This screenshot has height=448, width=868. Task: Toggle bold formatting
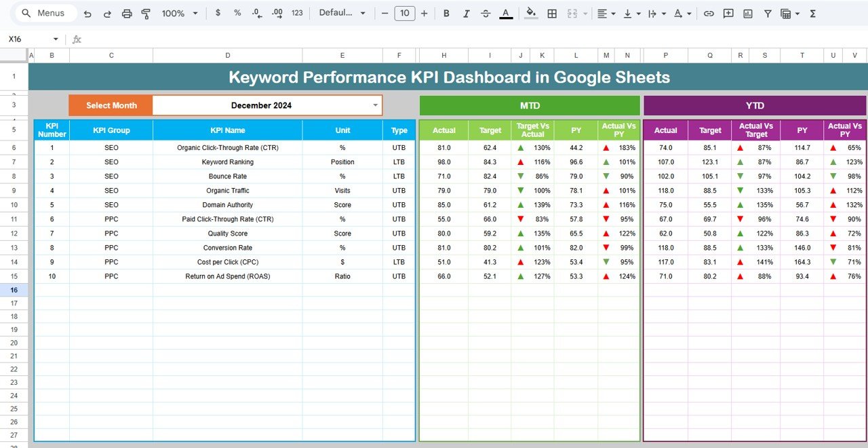pyautogui.click(x=446, y=13)
